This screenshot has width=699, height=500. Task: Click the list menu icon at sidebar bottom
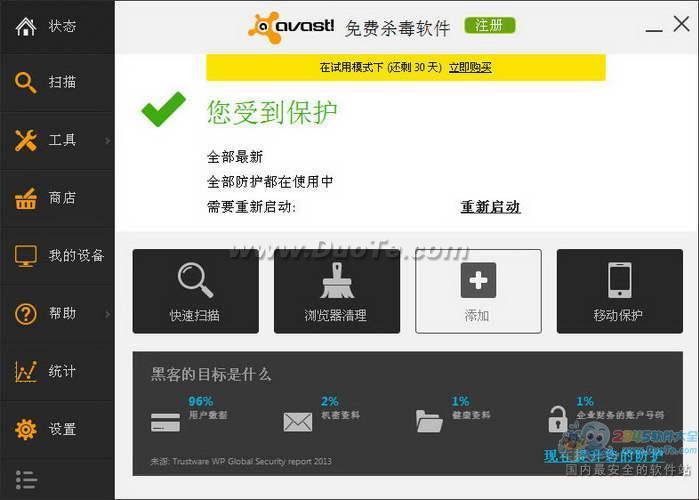pos(26,480)
